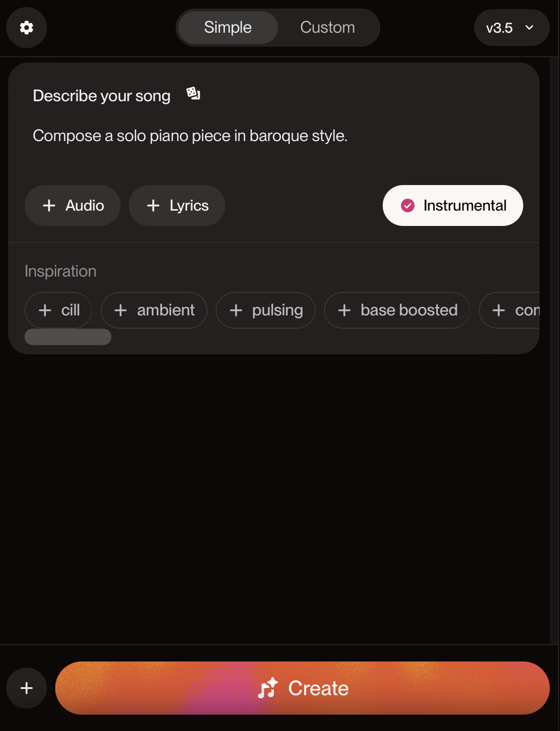The height and width of the screenshot is (731, 560).
Task: Click the plus icon beside Lyrics
Action: pos(153,205)
